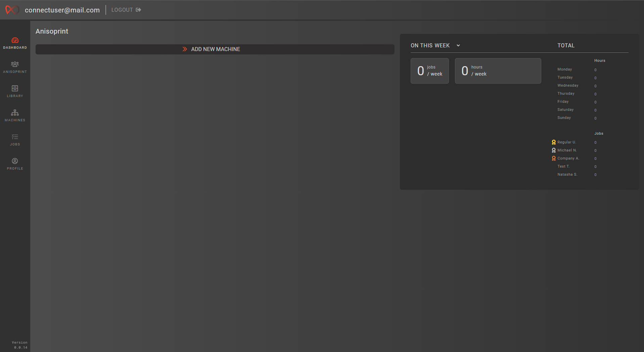The image size is (644, 352).
Task: Click the silver medal beside Michael N.
Action: coord(554,150)
